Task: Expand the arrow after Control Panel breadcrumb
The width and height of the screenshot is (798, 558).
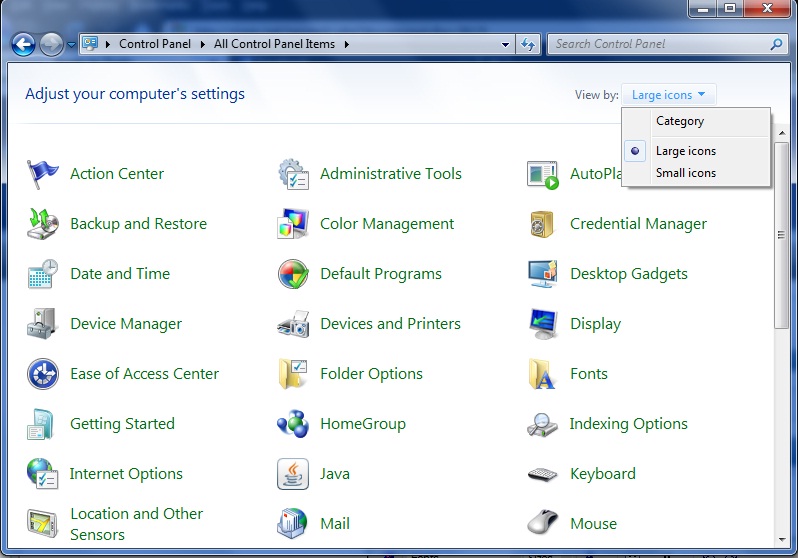Action: pos(203,44)
